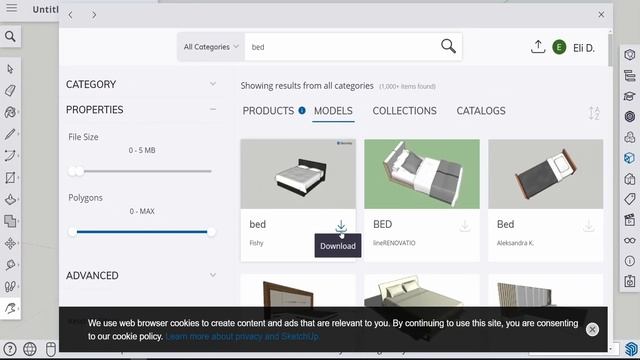Select the footprints Walk tool
This screenshot has width=640, height=360.
[10, 287]
